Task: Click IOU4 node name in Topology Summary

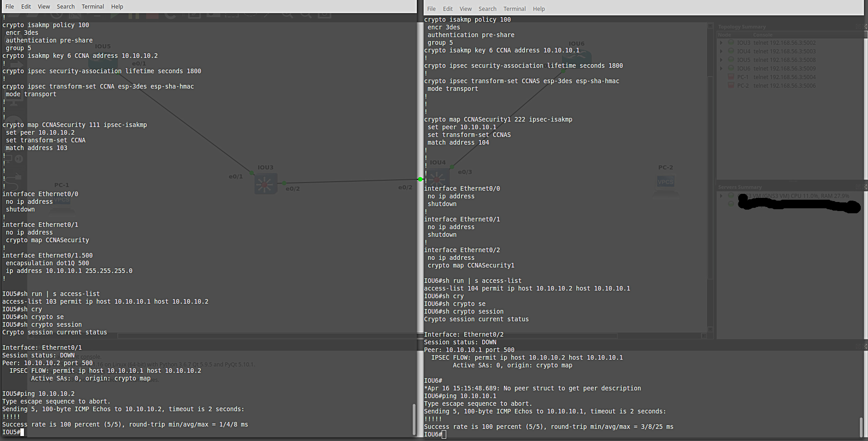Action: (x=744, y=52)
